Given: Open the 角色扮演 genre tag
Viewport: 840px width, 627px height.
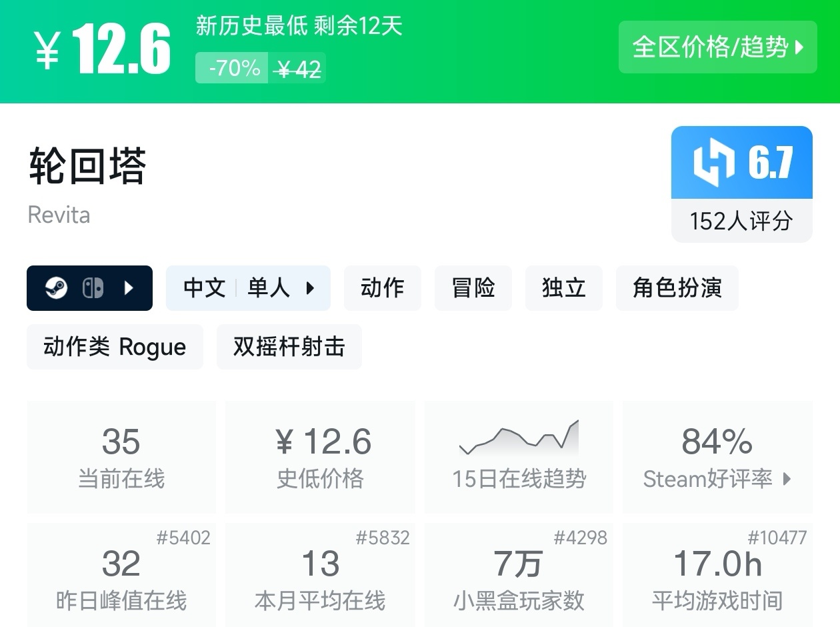Looking at the screenshot, I should (x=677, y=288).
